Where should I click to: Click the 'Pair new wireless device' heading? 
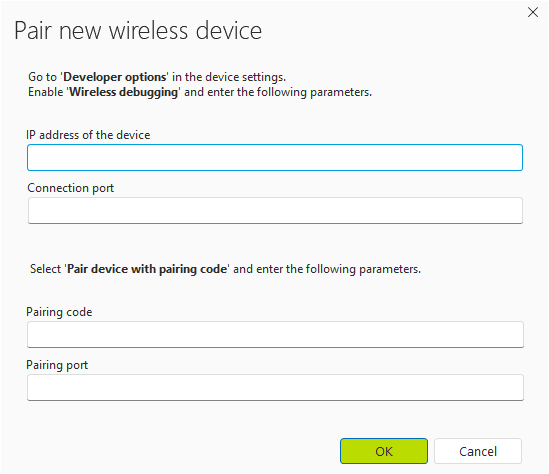pos(138,31)
